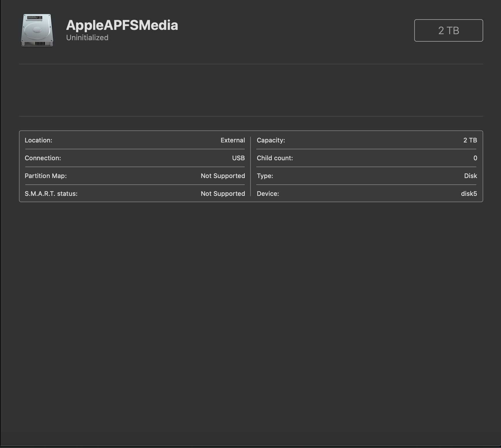Viewport: 501px width, 448px height.
Task: Click the AppleAPFSMedia disk title
Action: 122,25
